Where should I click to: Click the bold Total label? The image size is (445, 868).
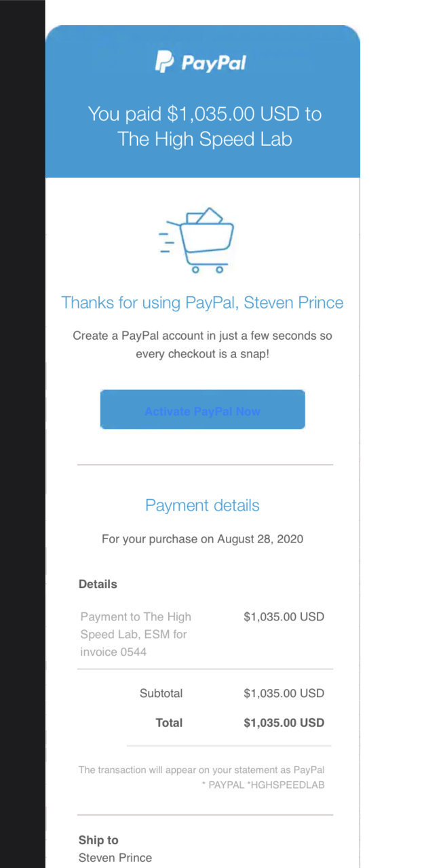pyautogui.click(x=169, y=723)
